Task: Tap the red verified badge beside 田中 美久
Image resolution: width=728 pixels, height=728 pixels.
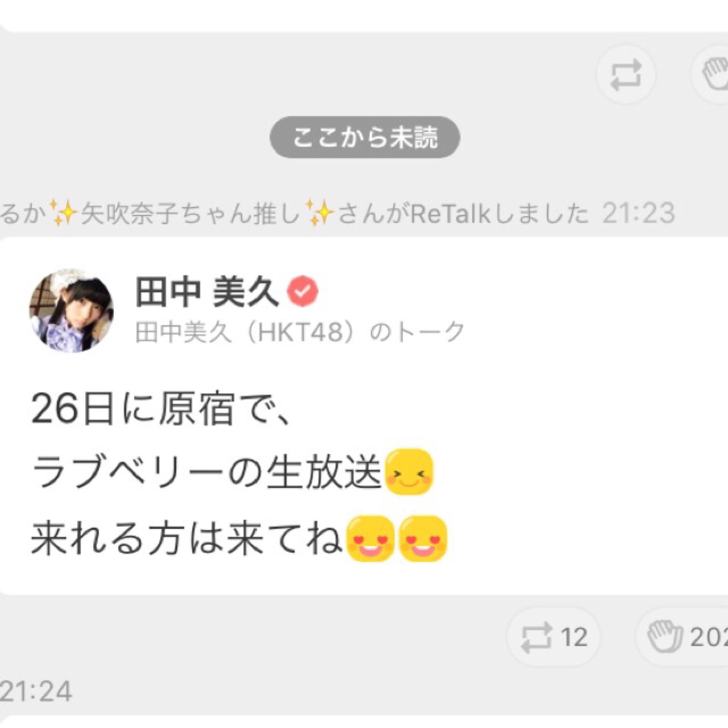Action: (x=303, y=291)
